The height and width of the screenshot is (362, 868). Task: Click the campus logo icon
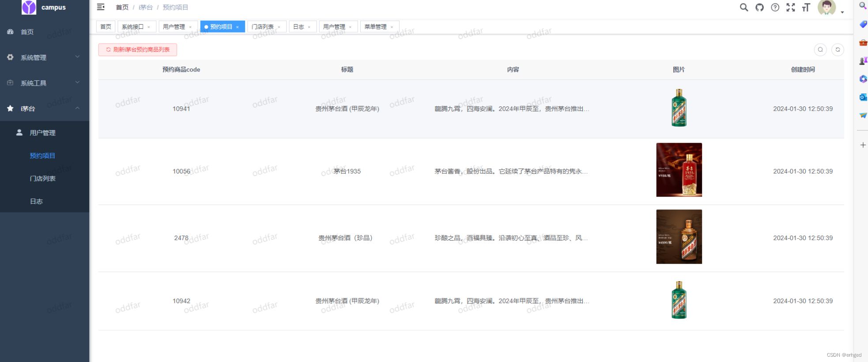pyautogui.click(x=29, y=7)
